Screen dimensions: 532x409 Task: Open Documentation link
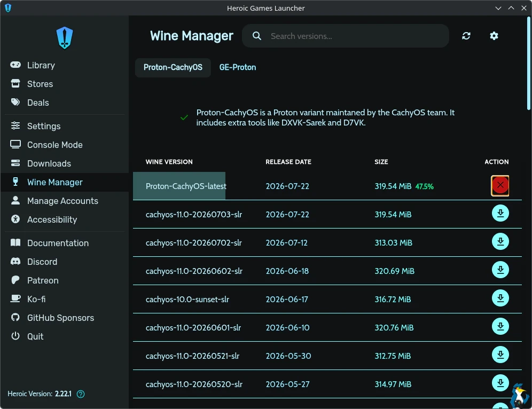click(65, 243)
